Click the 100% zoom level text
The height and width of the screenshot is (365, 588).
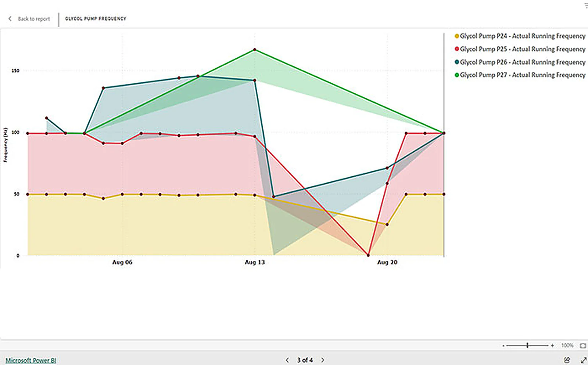[567, 345]
